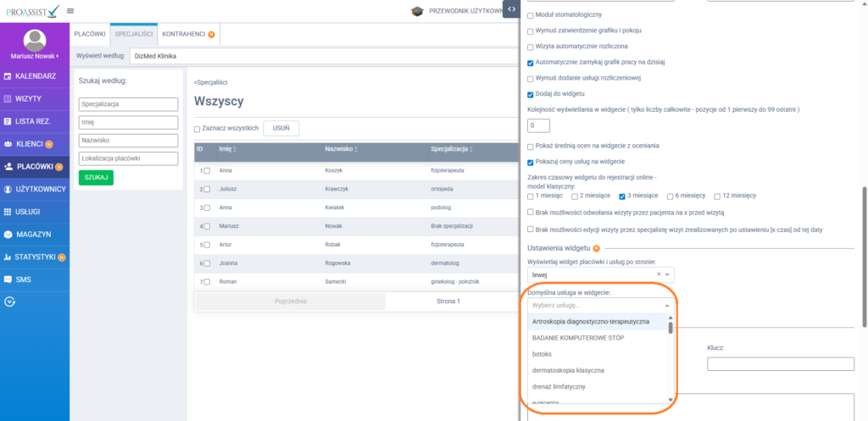This screenshot has height=421, width=868.
Task: Collapse the side panel with code arrows icon
Action: (511, 9)
